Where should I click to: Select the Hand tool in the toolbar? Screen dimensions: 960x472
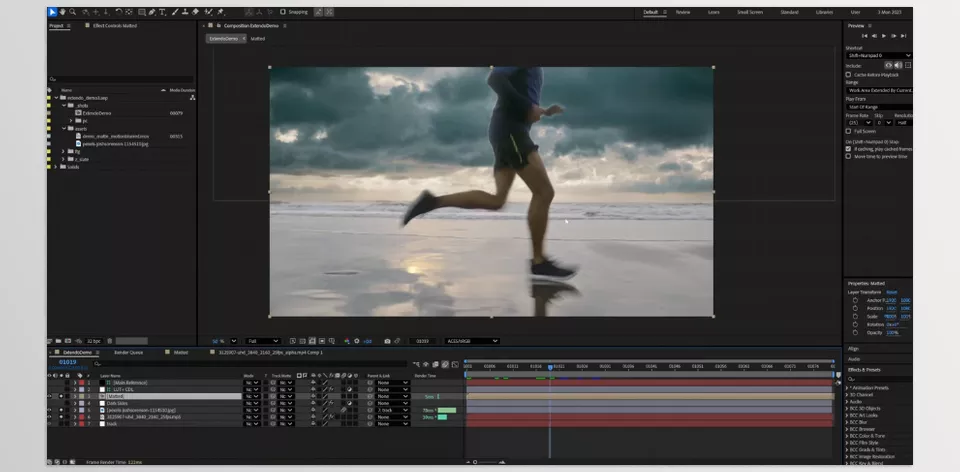(62, 12)
